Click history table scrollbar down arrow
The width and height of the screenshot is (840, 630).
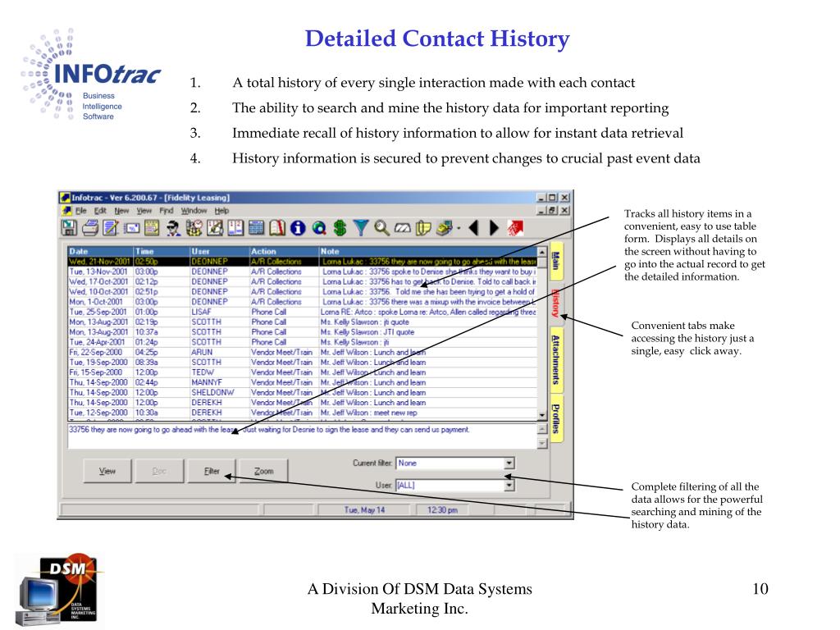pos(542,415)
